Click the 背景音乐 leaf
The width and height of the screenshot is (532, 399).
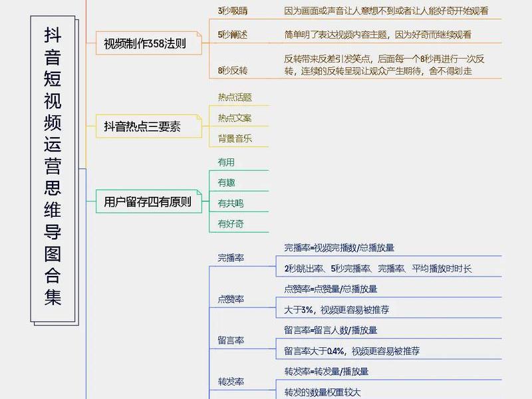tap(235, 138)
